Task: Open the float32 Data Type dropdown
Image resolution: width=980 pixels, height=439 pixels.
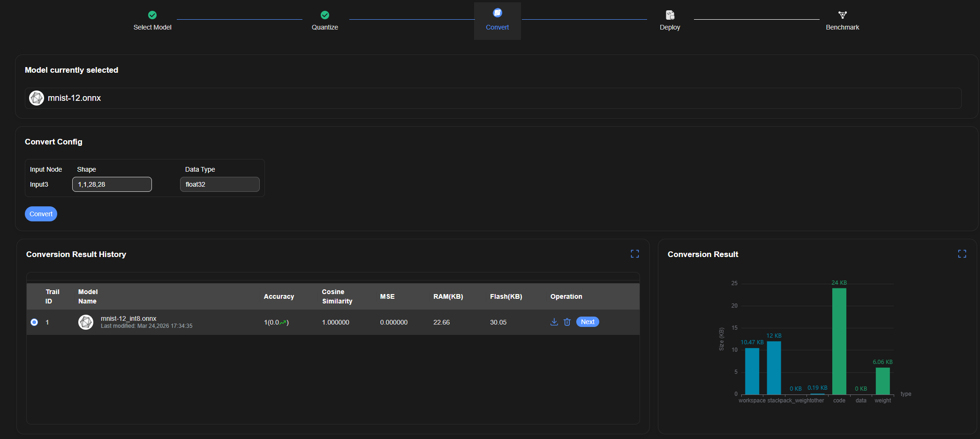Action: (x=219, y=184)
